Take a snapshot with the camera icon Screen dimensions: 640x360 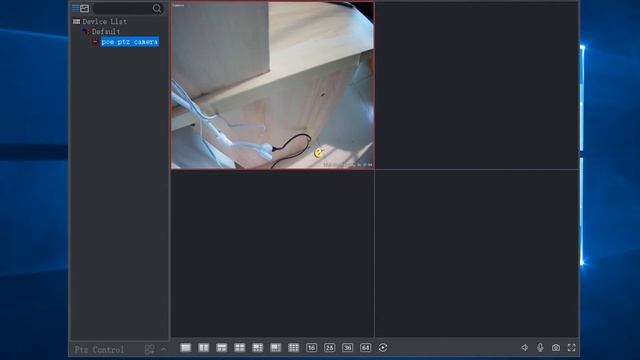pyautogui.click(x=556, y=348)
